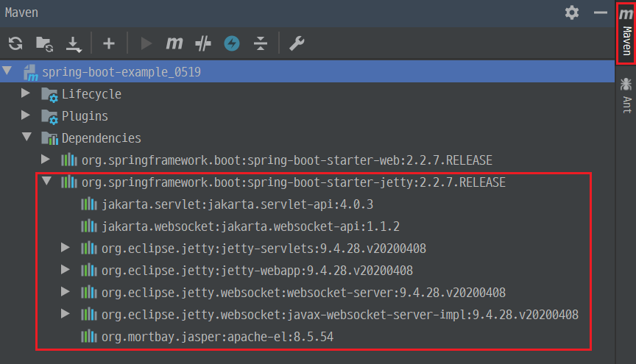636x364 pixels.
Task: Expand the Plugins node
Action: [x=26, y=115]
